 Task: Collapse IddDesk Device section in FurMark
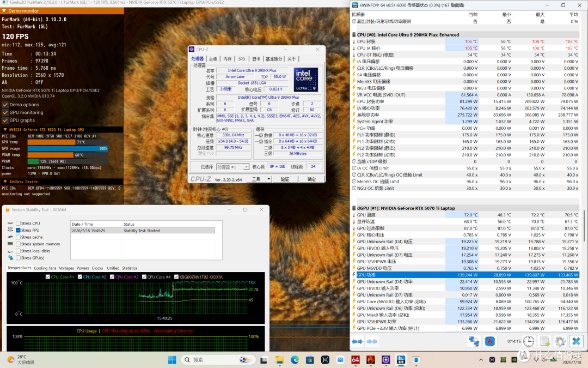(5, 182)
